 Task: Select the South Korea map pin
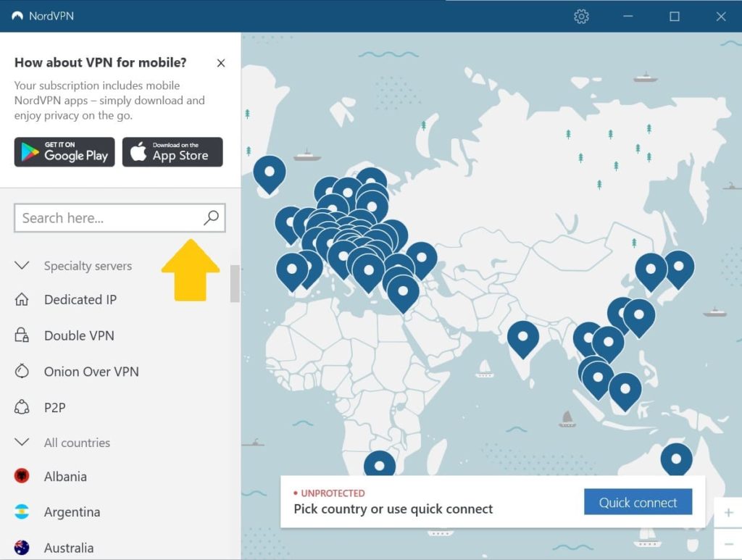coord(651,271)
